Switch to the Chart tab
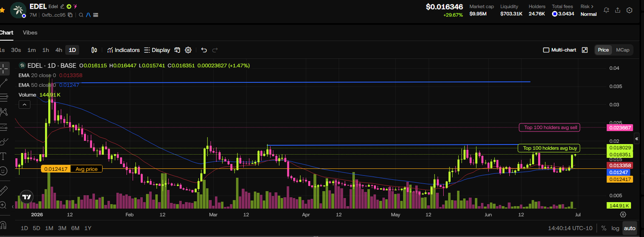Viewport: 644px width, 237px height. click(x=6, y=32)
